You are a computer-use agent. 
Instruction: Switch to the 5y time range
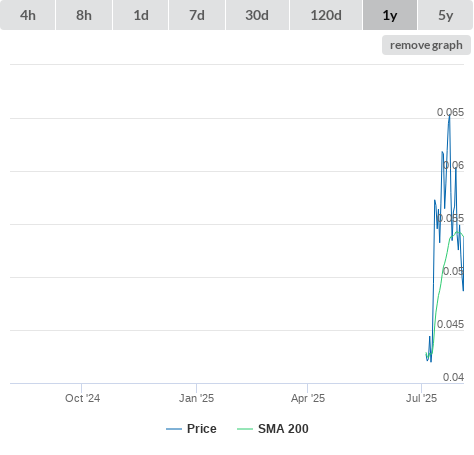(x=445, y=15)
